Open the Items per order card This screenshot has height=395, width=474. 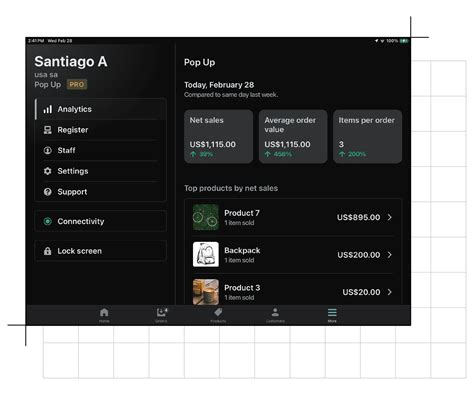367,136
